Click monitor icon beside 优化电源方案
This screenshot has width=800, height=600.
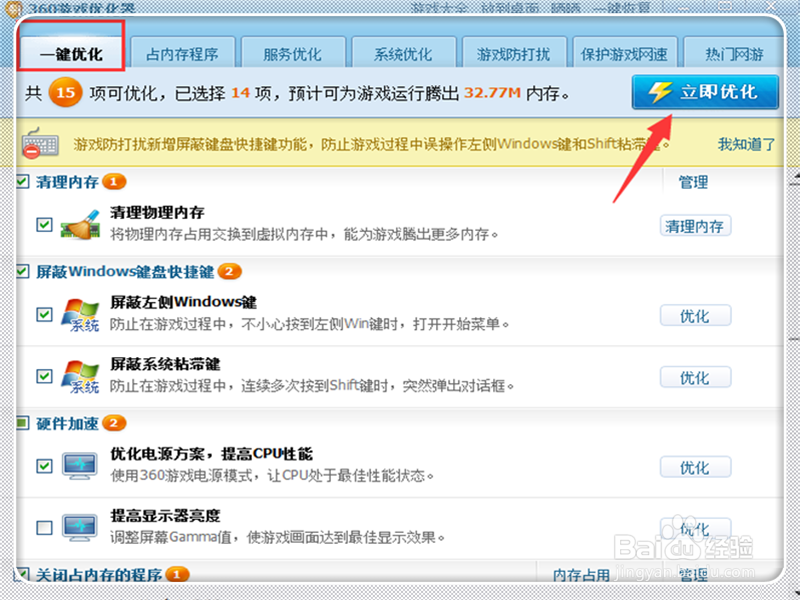(x=80, y=466)
